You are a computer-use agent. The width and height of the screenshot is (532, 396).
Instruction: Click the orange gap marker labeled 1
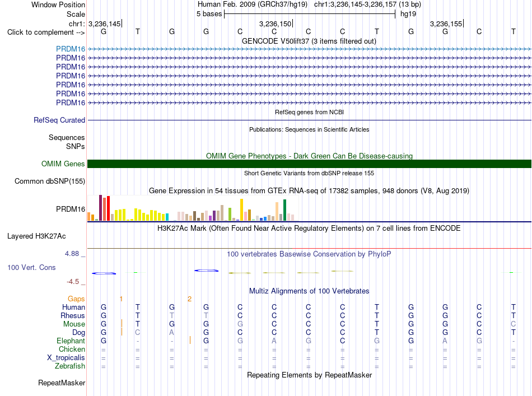121,299
